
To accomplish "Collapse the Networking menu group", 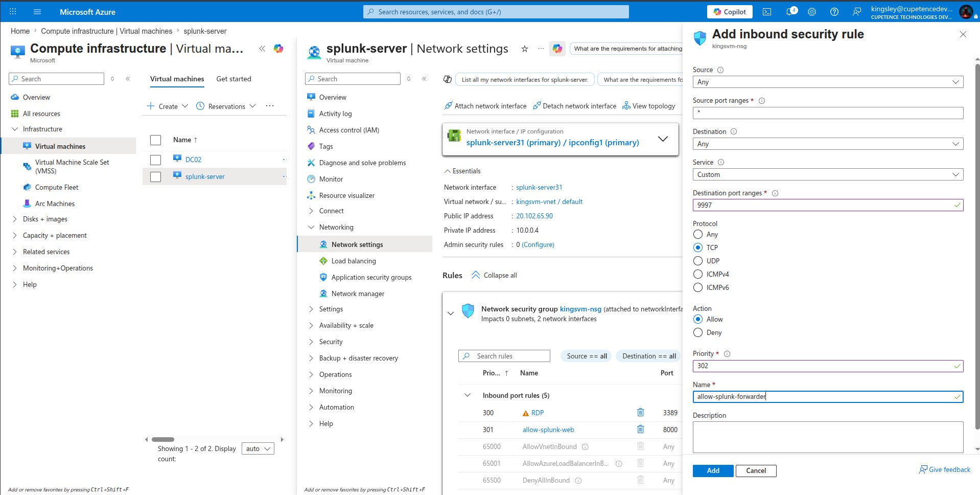I will [311, 227].
